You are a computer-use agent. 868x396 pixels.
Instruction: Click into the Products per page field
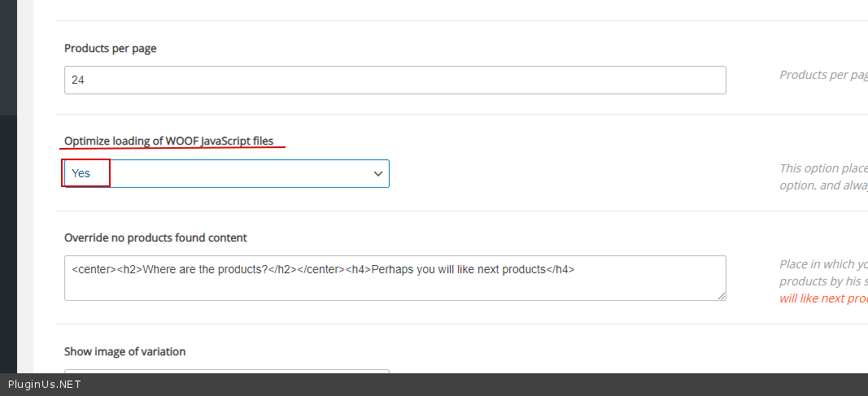coord(395,80)
